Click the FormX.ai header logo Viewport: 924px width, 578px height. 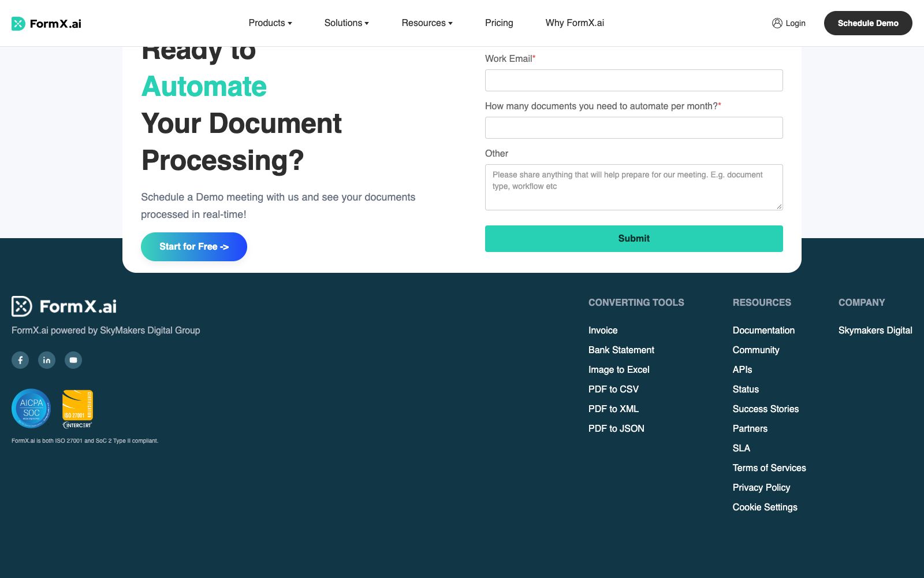[46, 24]
